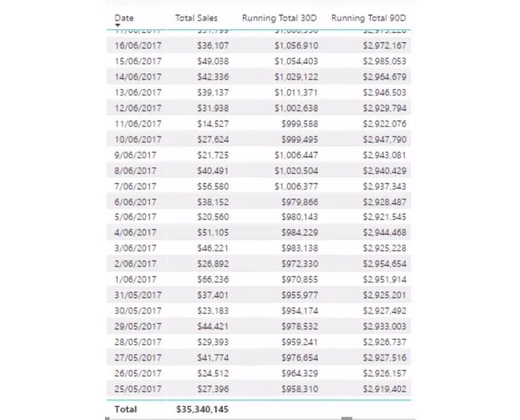Click the $66,236 Total Sales value
This screenshot has width=520, height=420.
coord(213,279)
